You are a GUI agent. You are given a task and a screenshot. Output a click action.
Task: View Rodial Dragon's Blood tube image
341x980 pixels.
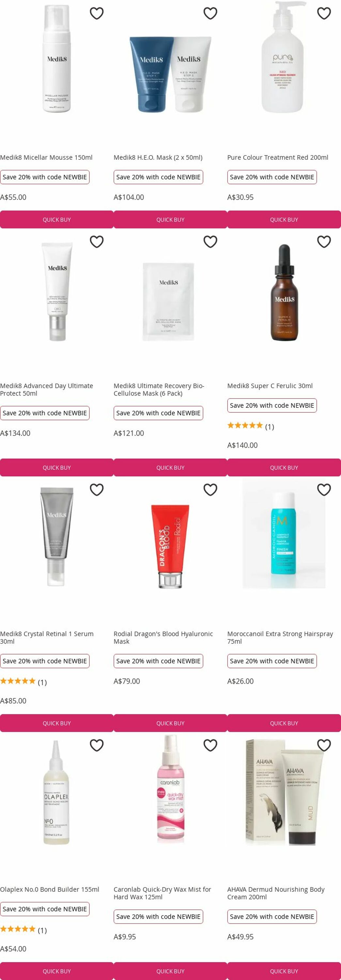pyautogui.click(x=170, y=546)
